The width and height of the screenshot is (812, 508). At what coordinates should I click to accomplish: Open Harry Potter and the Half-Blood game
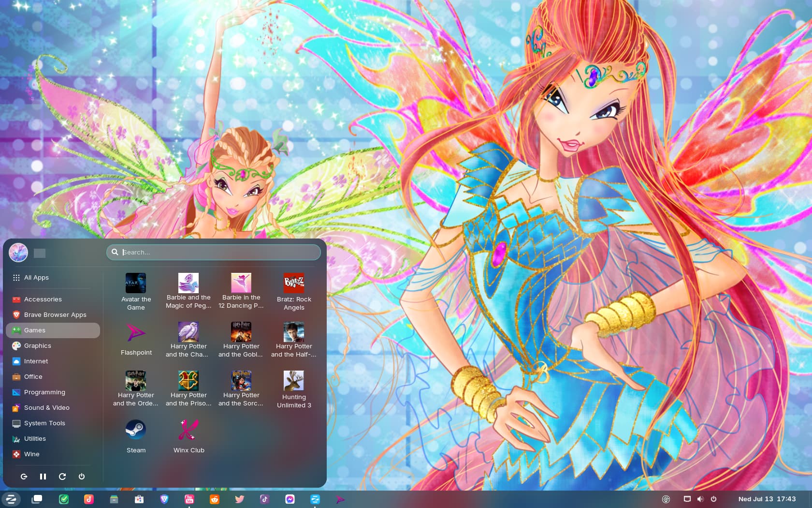(294, 340)
